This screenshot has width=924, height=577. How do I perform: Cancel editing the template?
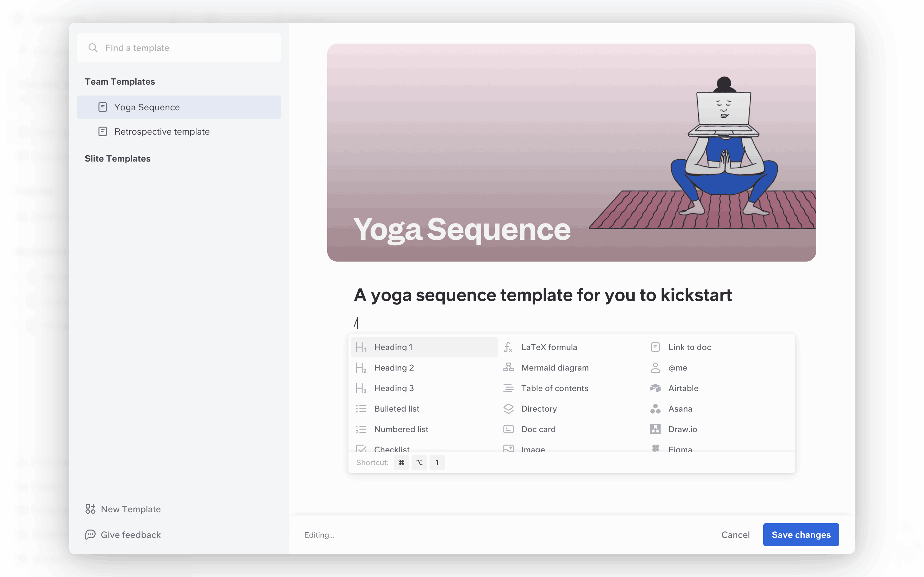click(735, 535)
